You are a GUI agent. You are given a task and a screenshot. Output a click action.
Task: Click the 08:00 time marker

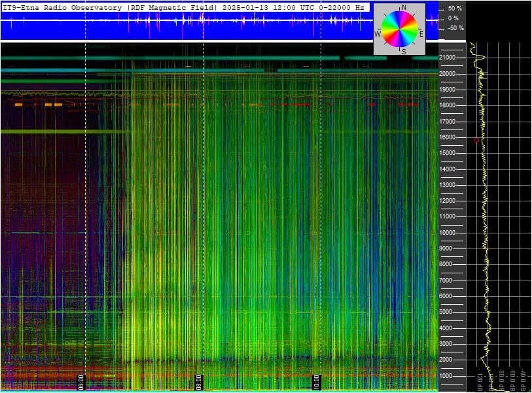tap(199, 381)
